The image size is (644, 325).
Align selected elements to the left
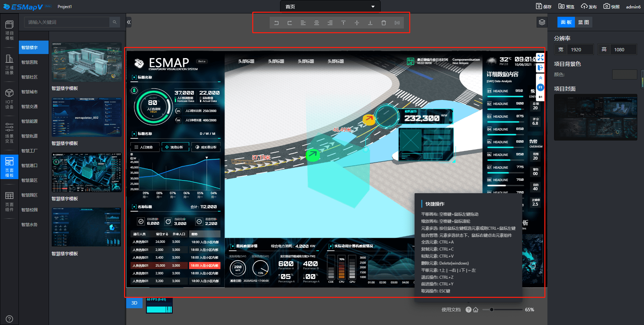303,23
